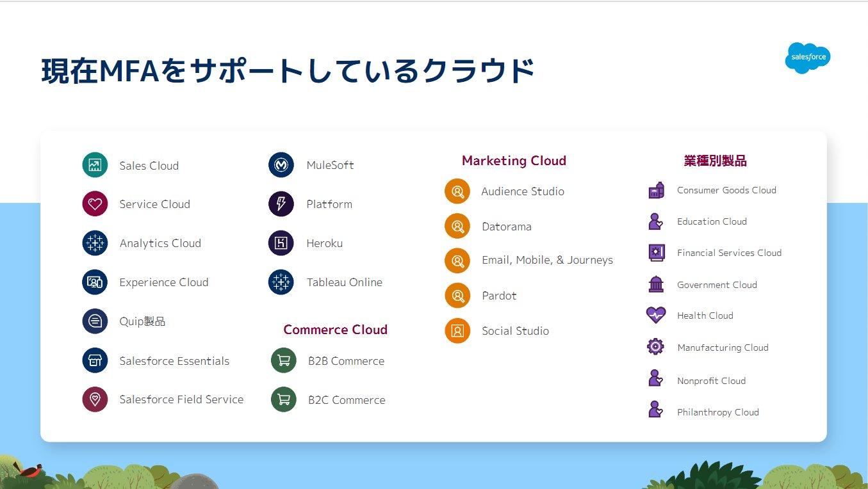
Task: Select the Audience Studio label
Action: coord(523,191)
